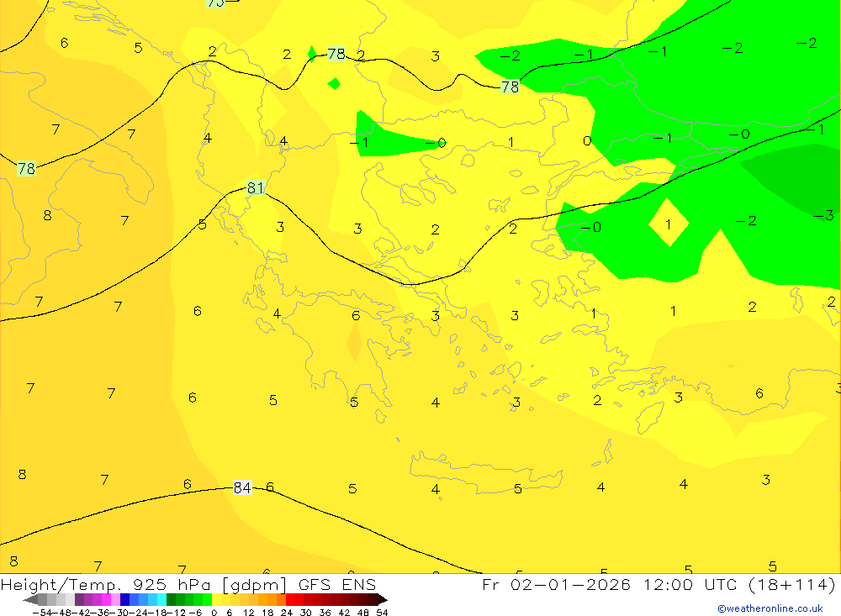Pick the dark green legend segment

(171, 600)
